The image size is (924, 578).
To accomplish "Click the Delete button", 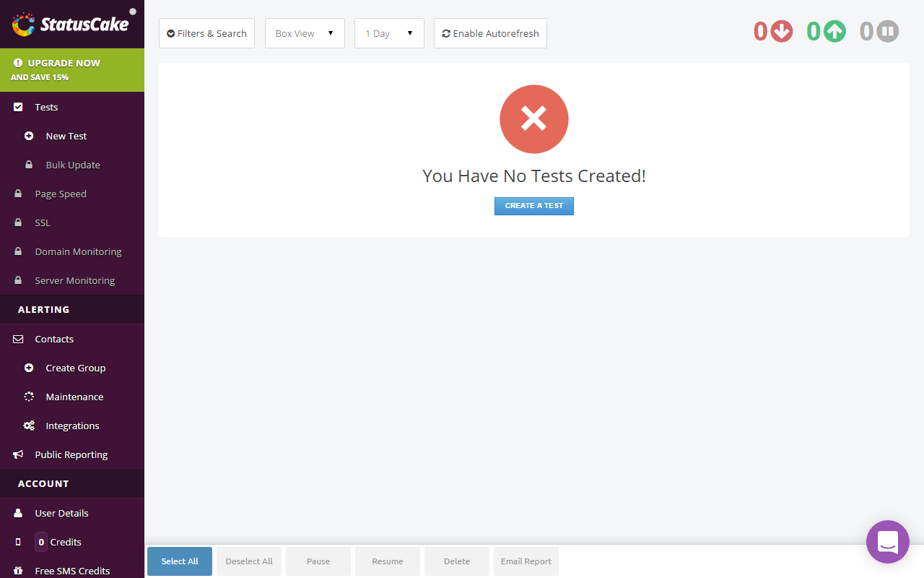I will pyautogui.click(x=457, y=561).
